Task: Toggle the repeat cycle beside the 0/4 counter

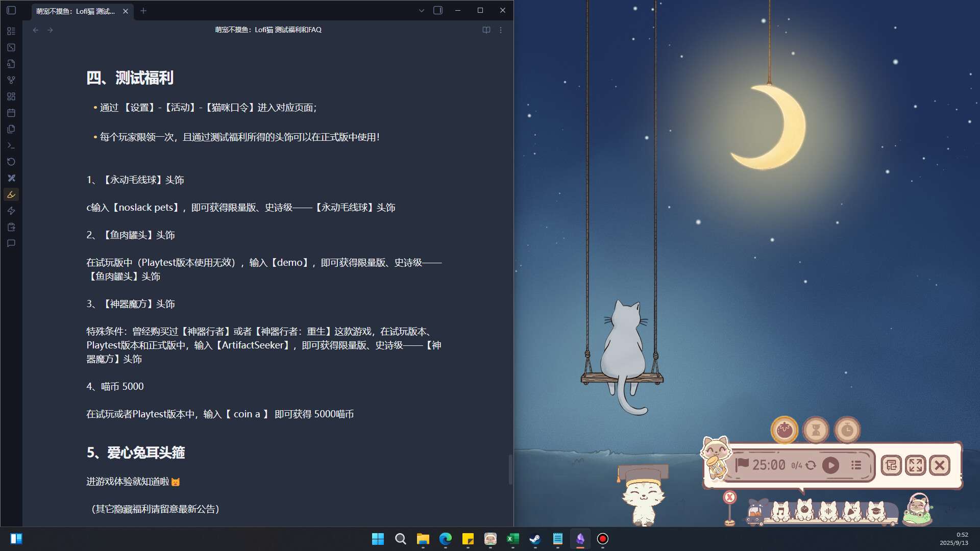Action: click(811, 465)
